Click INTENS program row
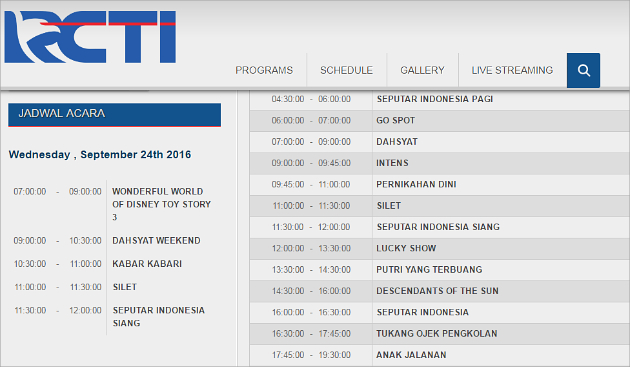Image resolution: width=630 pixels, height=367 pixels. point(440,163)
